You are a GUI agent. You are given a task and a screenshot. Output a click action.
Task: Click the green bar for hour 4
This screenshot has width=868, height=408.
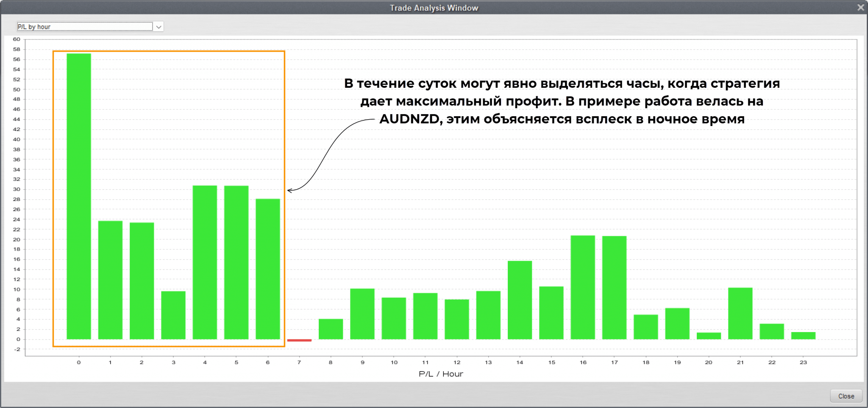[x=205, y=262]
